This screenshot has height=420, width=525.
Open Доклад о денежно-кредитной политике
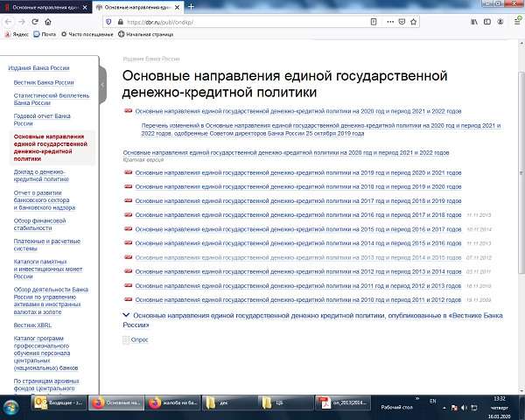(41, 176)
